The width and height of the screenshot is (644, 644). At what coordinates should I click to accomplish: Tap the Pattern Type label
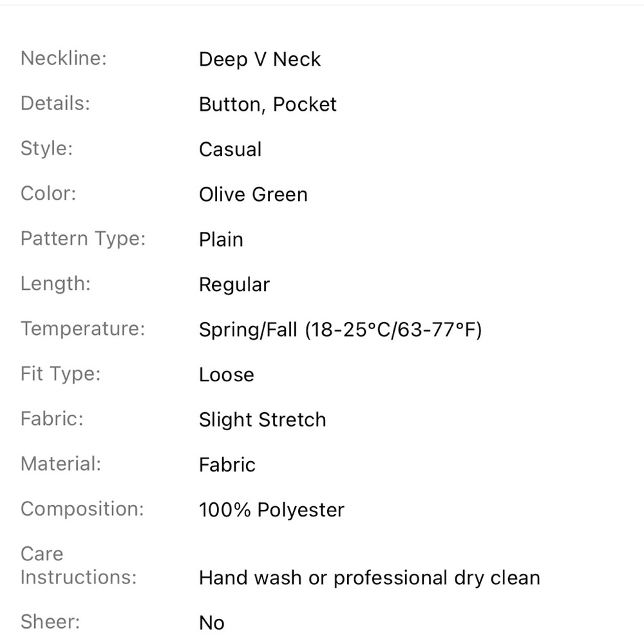[83, 238]
